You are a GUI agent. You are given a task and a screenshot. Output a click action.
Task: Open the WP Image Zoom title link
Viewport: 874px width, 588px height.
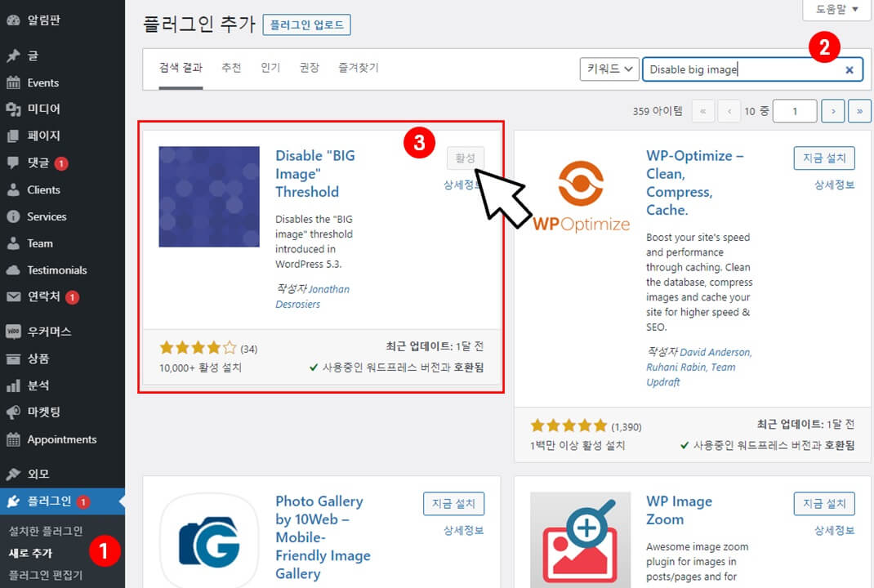point(679,510)
